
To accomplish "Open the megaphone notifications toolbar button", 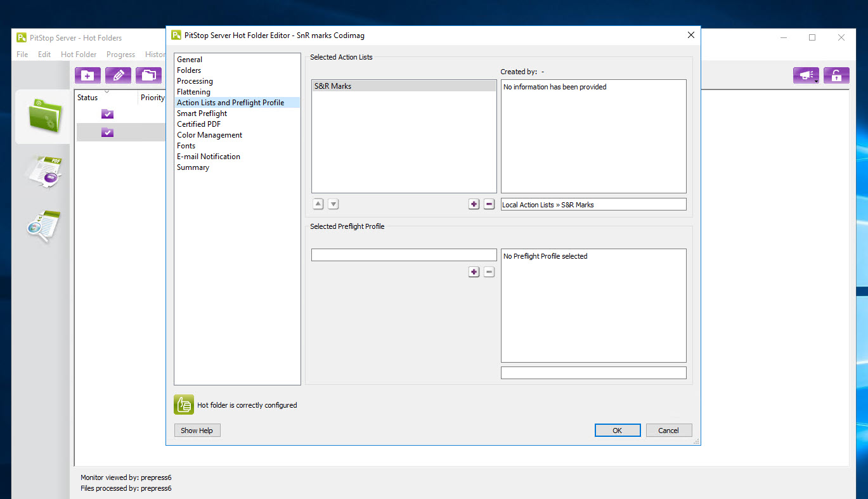I will (806, 75).
